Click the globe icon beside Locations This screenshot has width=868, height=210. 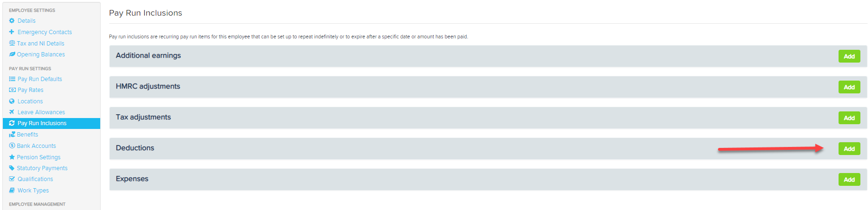coord(12,101)
